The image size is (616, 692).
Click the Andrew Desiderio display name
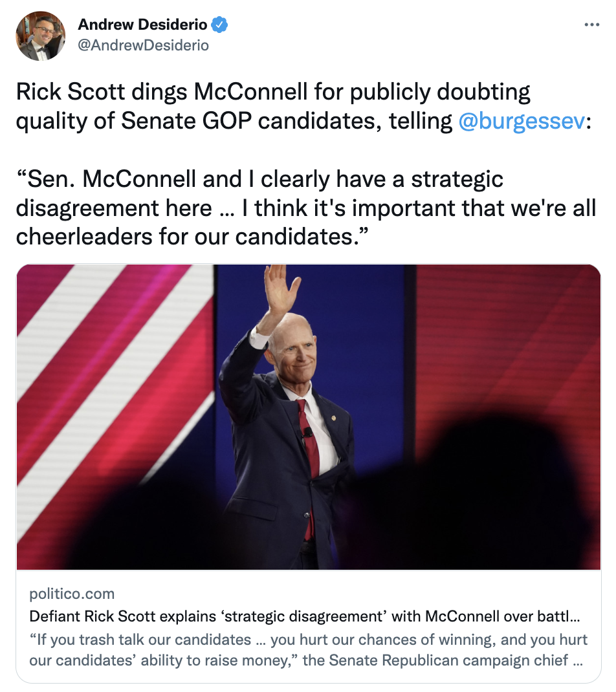pyautogui.click(x=142, y=25)
